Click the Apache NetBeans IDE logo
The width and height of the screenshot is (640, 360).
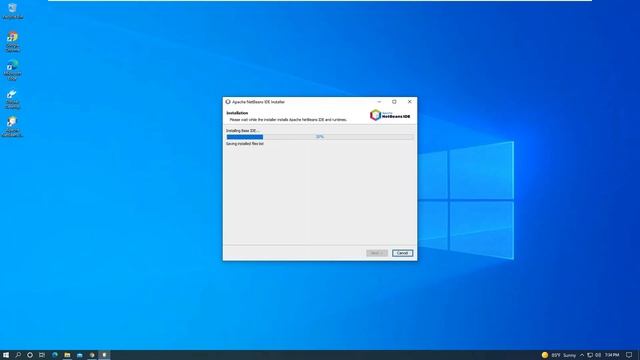[x=390, y=115]
